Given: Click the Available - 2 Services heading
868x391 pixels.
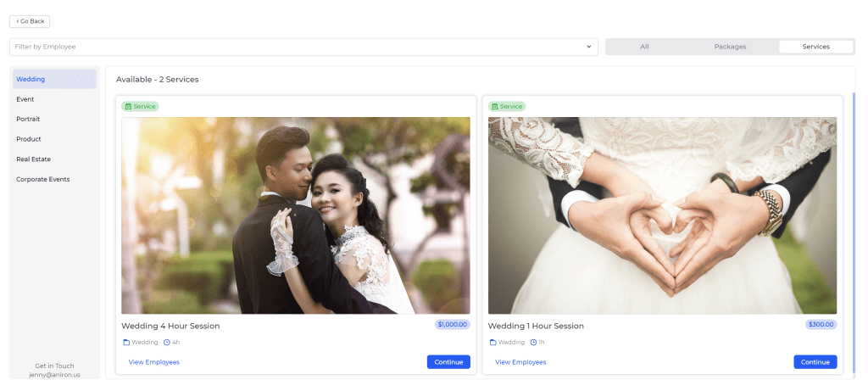Looking at the screenshot, I should point(157,80).
